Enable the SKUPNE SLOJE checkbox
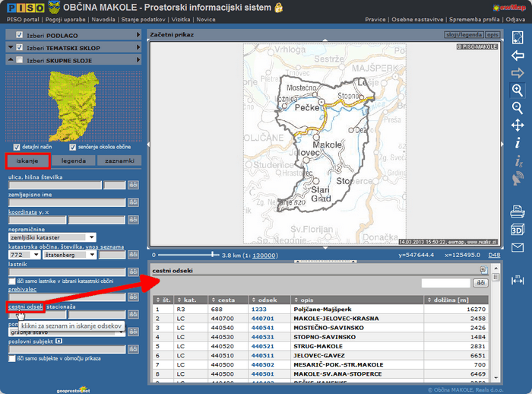Image resolution: width=532 pixels, height=394 pixels. coord(21,61)
